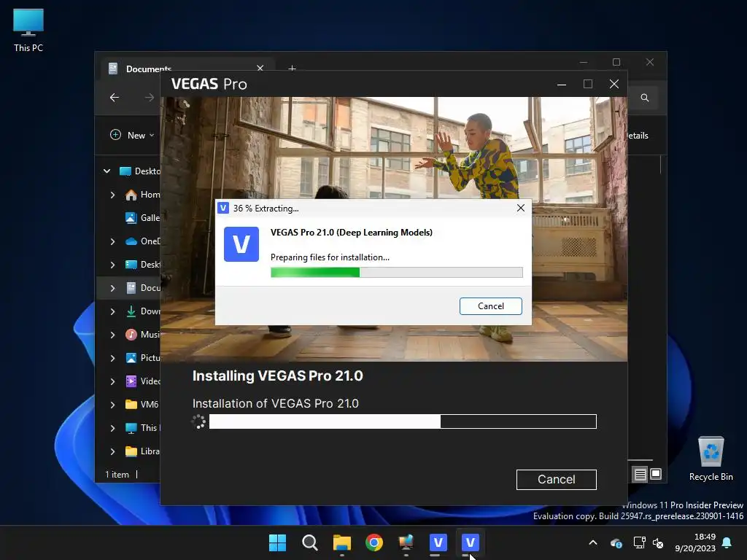Switch to large thumbnails view in File Explorer
This screenshot has height=560, width=747.
click(656, 474)
